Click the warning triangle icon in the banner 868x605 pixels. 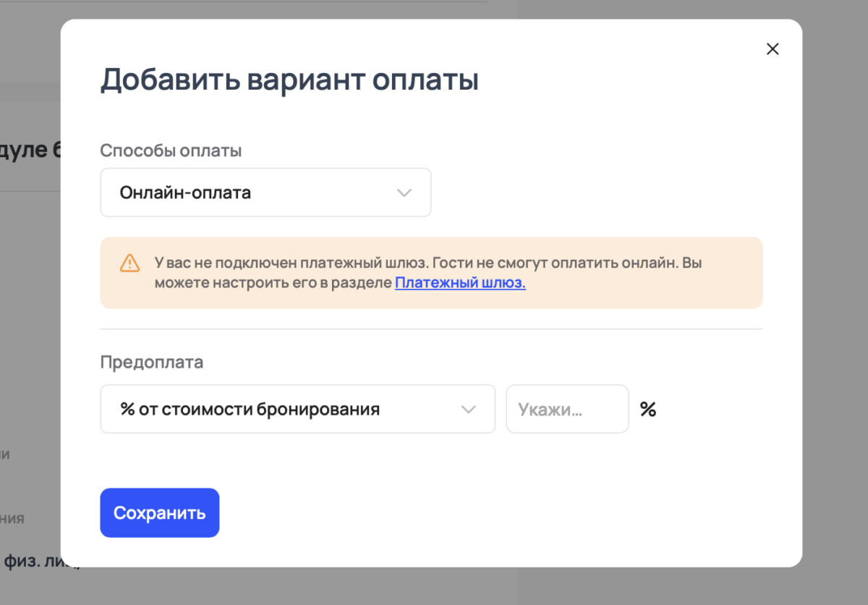(x=129, y=263)
